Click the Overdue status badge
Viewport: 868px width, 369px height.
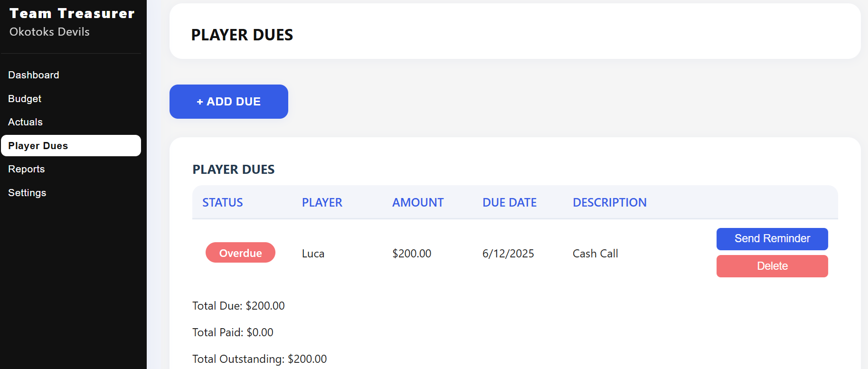(x=240, y=253)
